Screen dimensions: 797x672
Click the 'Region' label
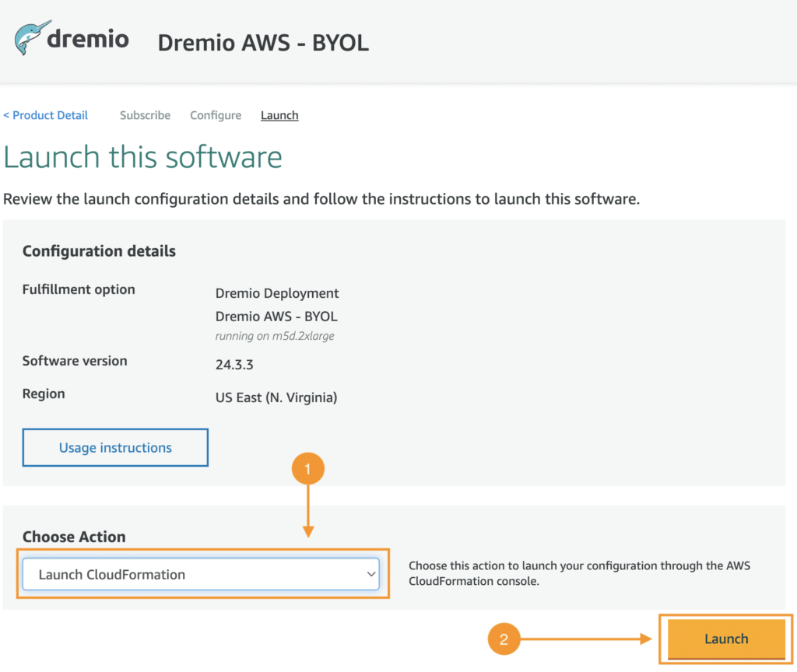click(x=44, y=394)
